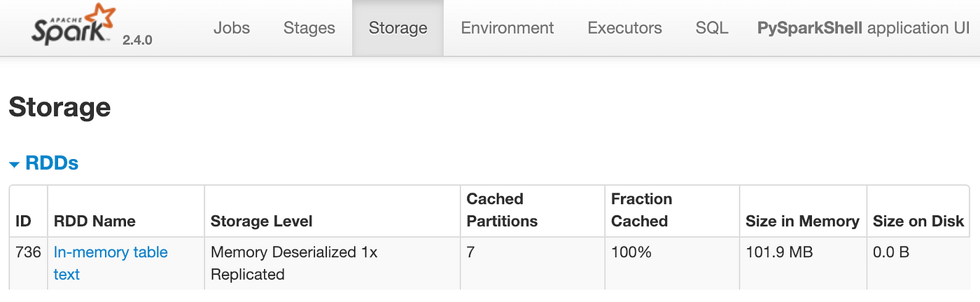Sort by Storage Level column header

[262, 221]
